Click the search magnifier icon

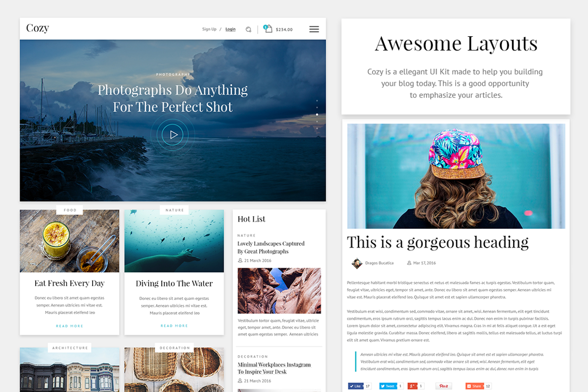[248, 29]
